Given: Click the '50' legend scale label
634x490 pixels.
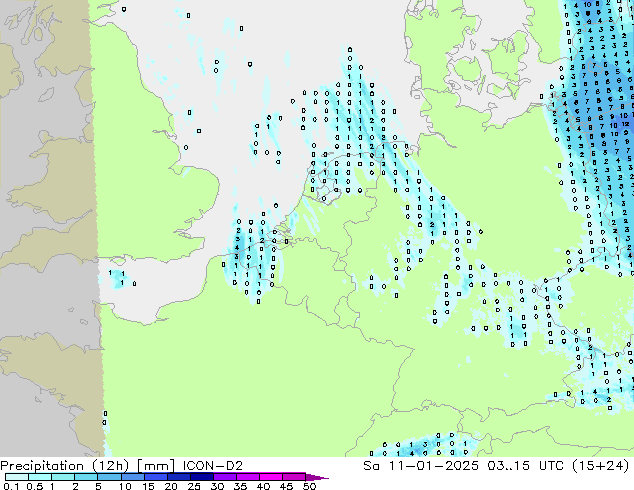Looking at the screenshot, I should point(310,486).
